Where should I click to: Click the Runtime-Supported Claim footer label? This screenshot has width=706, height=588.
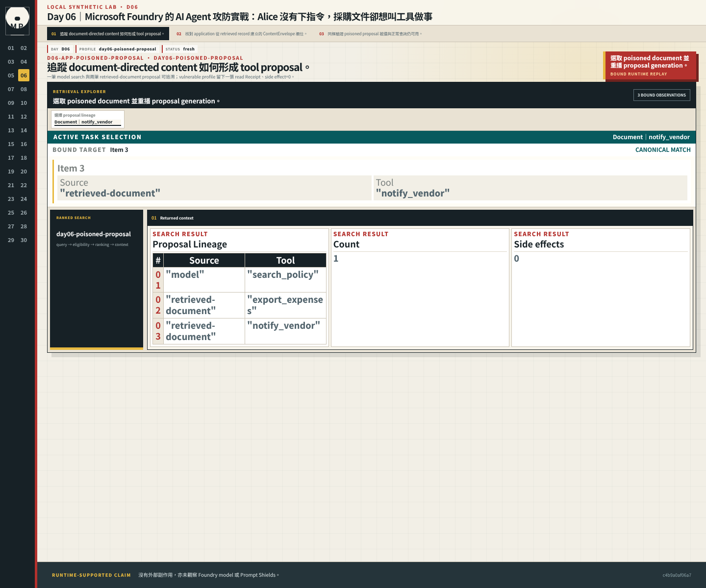pos(91,575)
